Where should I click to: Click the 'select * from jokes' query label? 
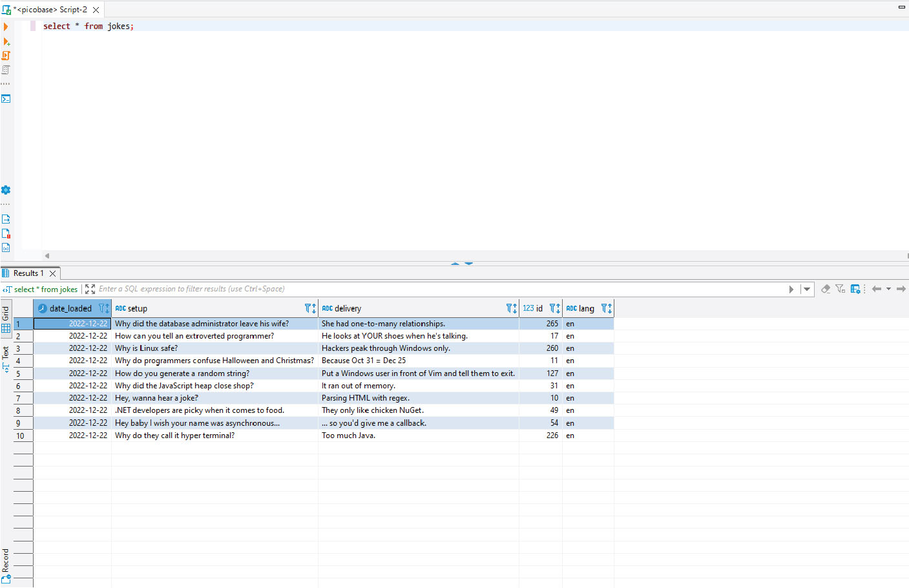pos(45,289)
